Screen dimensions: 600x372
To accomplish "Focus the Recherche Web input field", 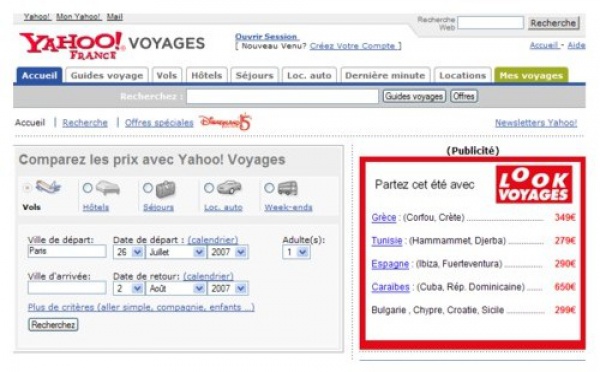I will [491, 23].
